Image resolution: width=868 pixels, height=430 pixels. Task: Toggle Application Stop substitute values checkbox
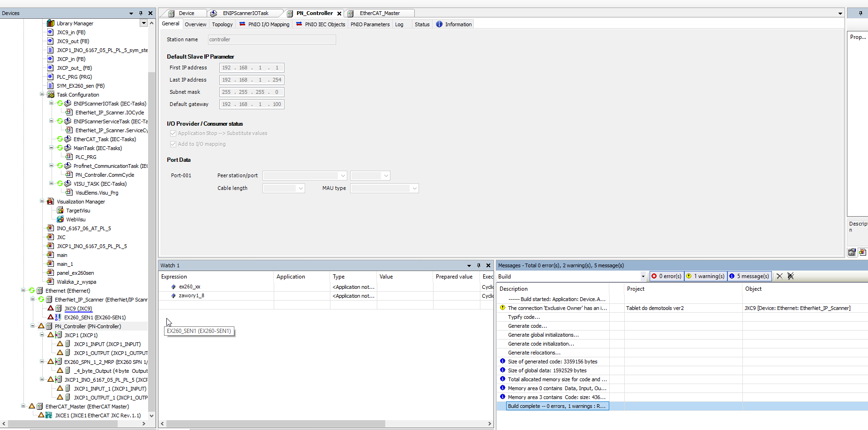[173, 133]
